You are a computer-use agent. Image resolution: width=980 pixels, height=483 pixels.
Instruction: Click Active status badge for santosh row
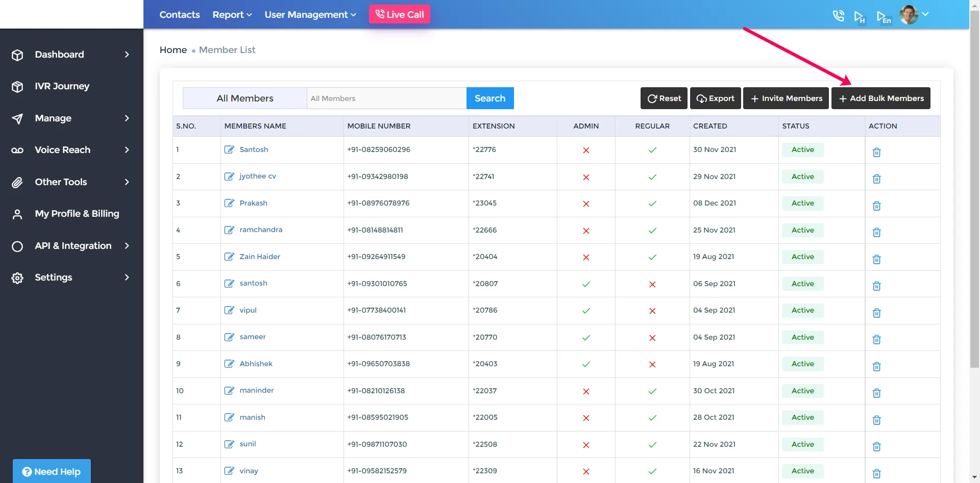(x=802, y=284)
